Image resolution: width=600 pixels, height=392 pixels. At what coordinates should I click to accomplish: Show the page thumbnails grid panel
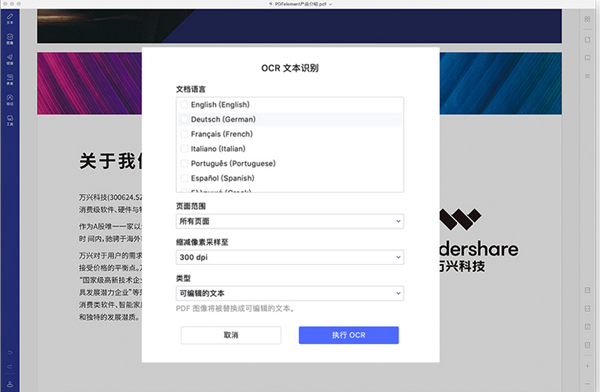[x=587, y=19]
